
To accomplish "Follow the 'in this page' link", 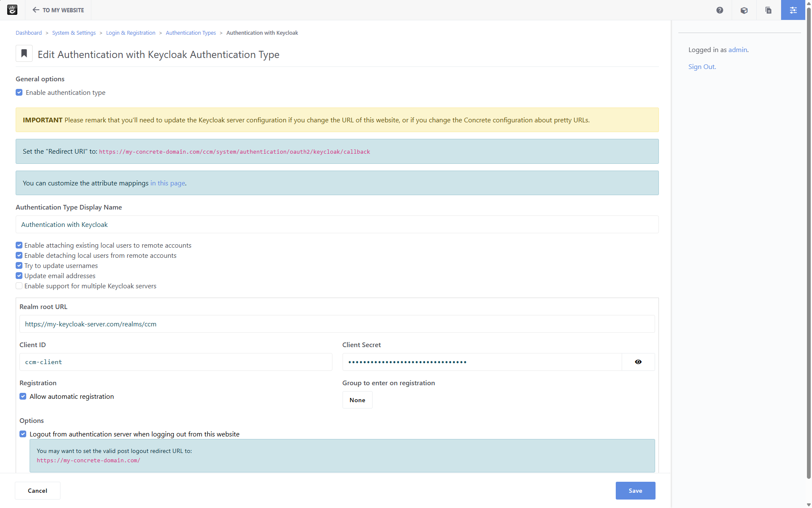I will 167,183.
